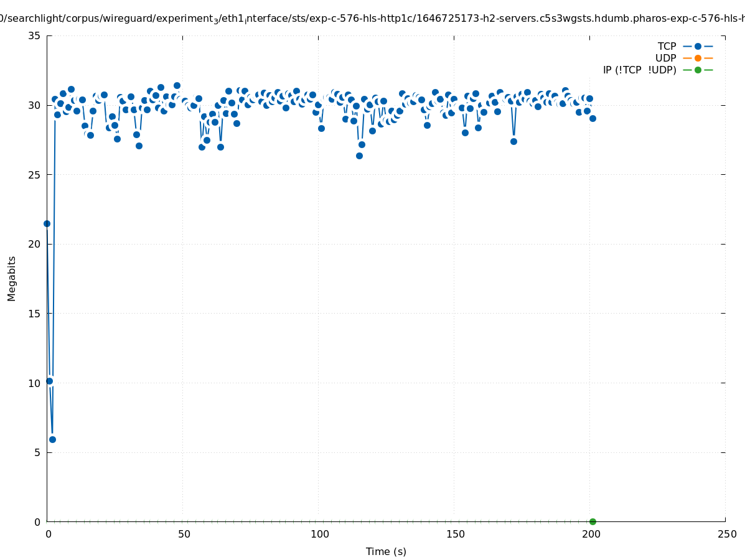The image size is (745, 560).
Task: Click the green IP legend marker
Action: click(698, 70)
